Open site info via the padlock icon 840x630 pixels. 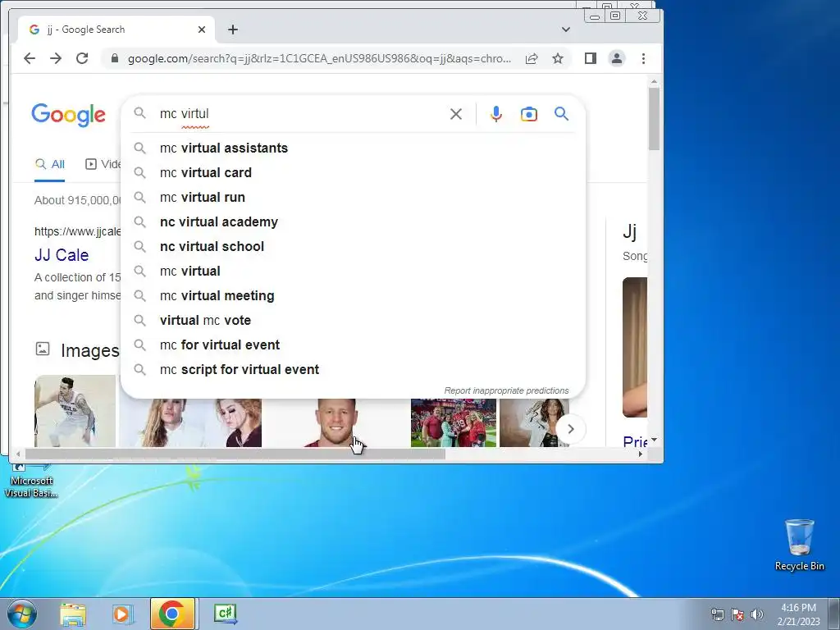point(114,58)
